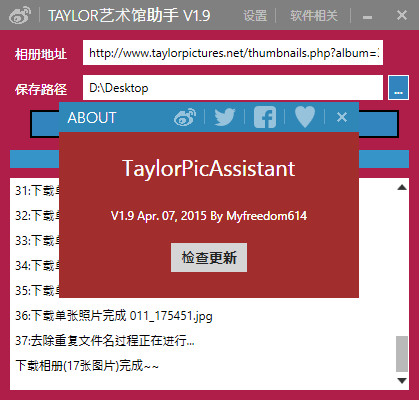Click the TaylorPicAssistant title text

click(x=209, y=168)
